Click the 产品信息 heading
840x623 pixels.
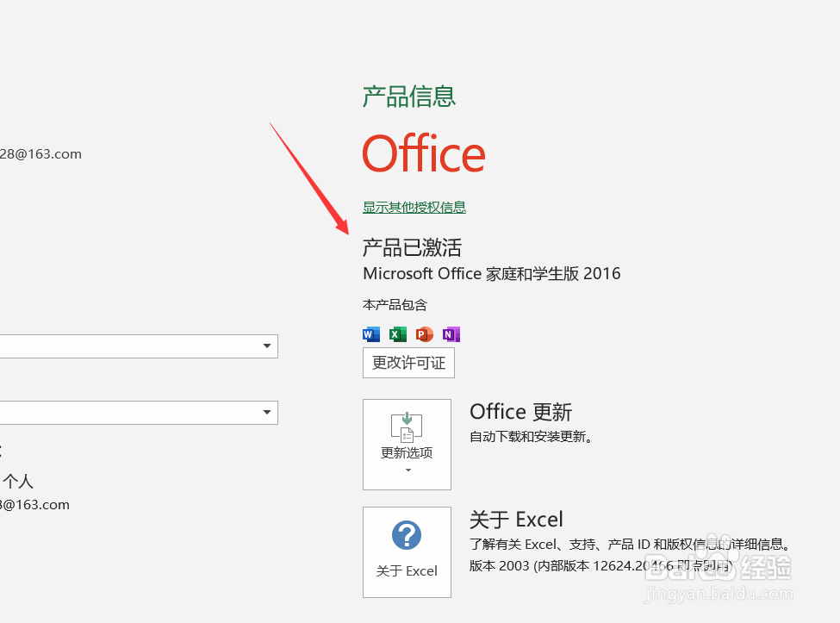click(x=408, y=97)
